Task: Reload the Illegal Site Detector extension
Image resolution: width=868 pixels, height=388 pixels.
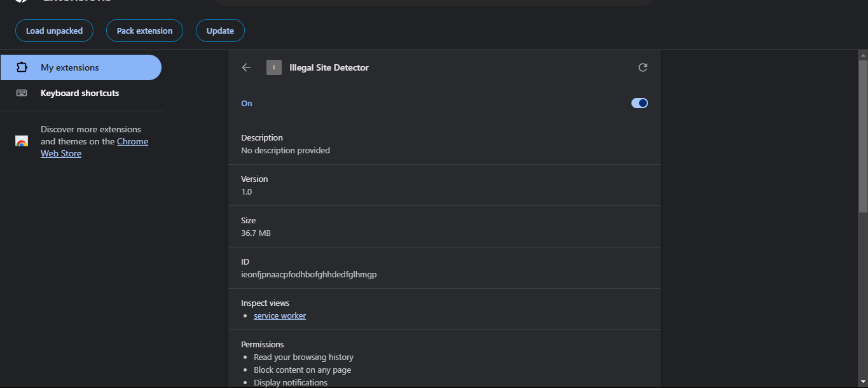Action: point(643,67)
